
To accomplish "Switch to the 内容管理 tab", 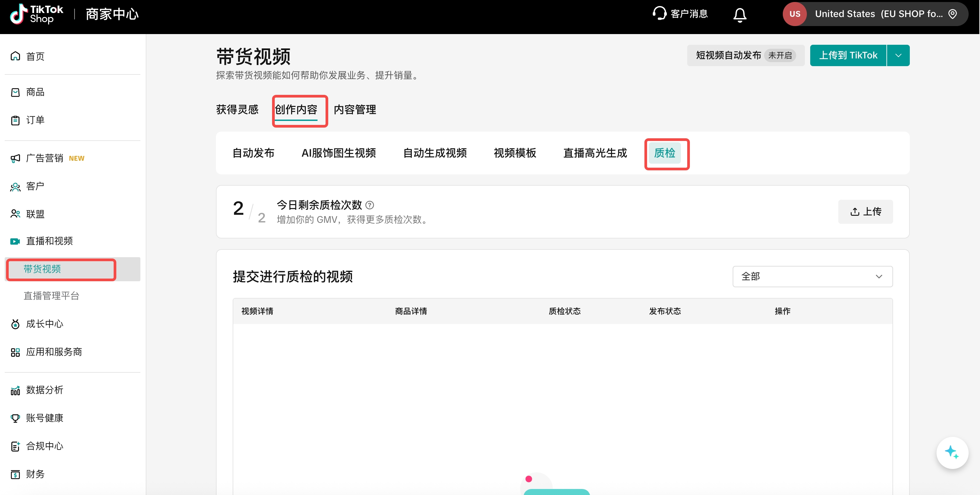I will coord(355,110).
